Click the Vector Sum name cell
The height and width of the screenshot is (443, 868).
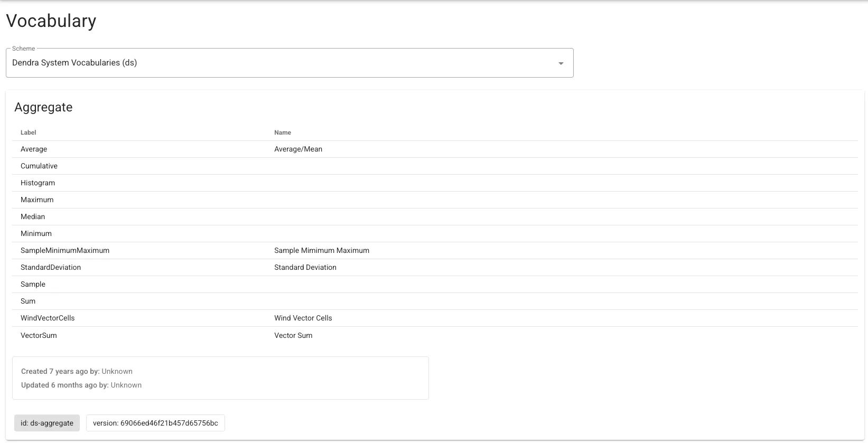pyautogui.click(x=293, y=336)
